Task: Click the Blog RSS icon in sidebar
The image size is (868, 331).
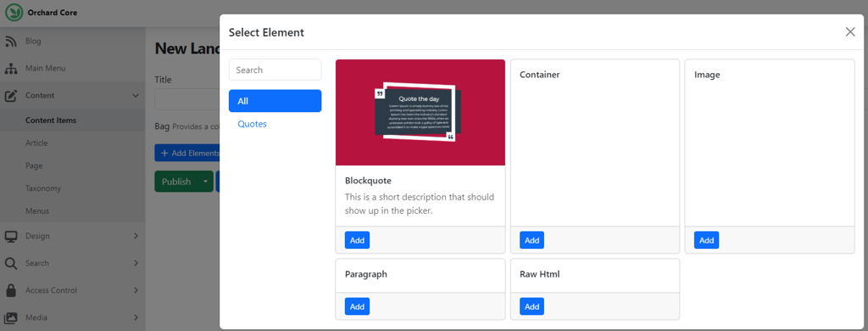Action: click(10, 41)
